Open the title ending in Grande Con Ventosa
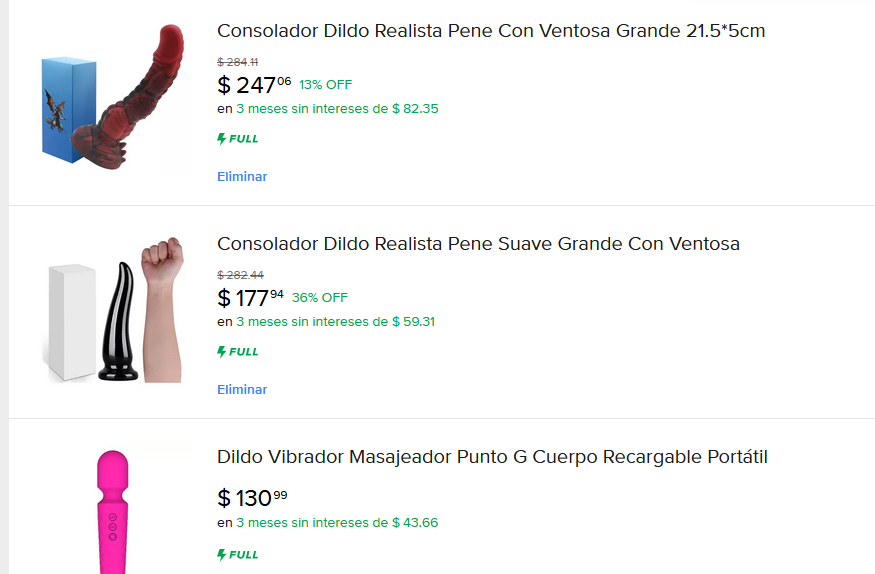The image size is (875, 574). [478, 244]
